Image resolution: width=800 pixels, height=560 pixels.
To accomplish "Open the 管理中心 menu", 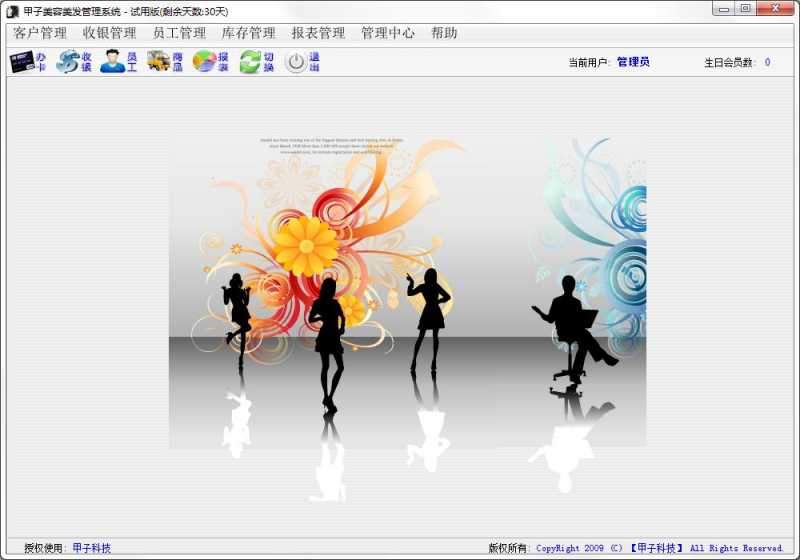I will click(388, 33).
